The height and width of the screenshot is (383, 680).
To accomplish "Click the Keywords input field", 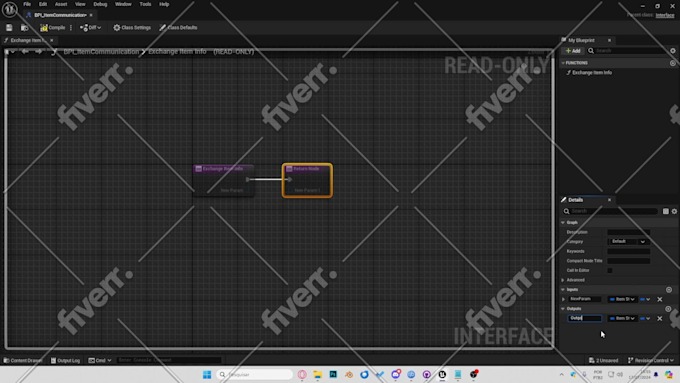I will [x=628, y=251].
